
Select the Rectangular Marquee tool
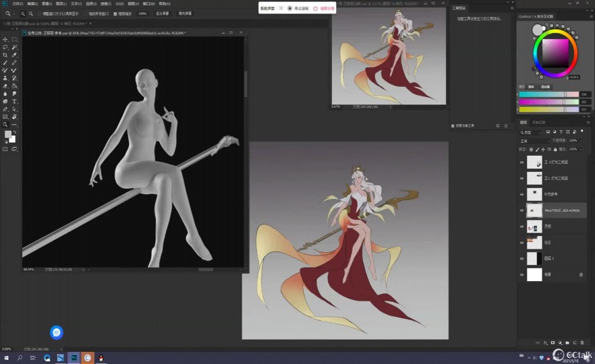pos(14,39)
